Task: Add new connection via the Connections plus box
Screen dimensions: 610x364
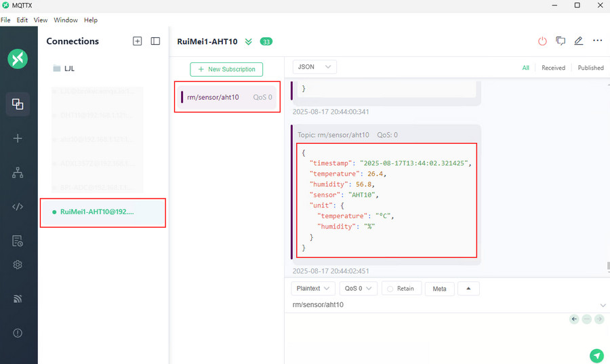Action: click(x=138, y=41)
